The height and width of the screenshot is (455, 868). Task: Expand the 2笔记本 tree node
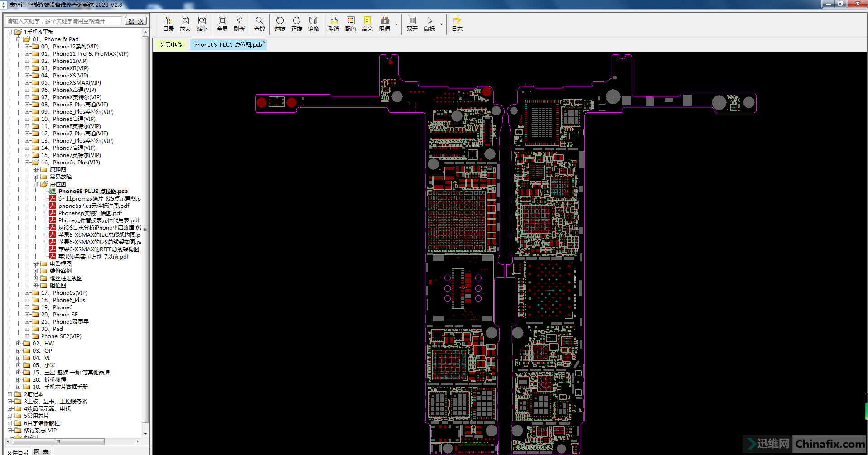pyautogui.click(x=10, y=394)
